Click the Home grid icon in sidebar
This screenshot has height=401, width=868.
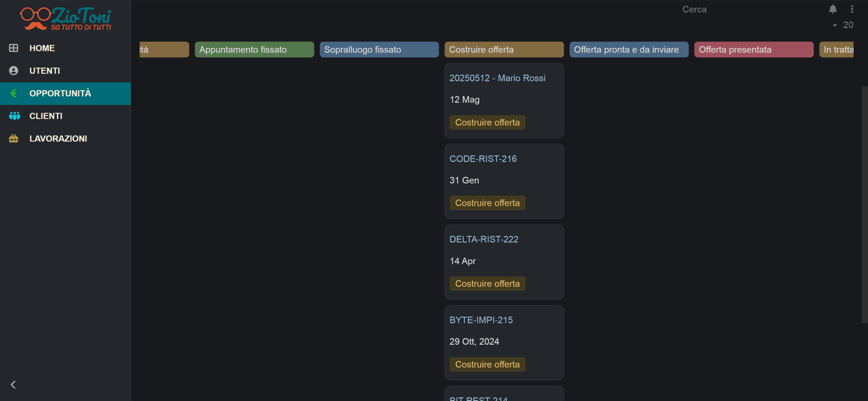tap(14, 48)
